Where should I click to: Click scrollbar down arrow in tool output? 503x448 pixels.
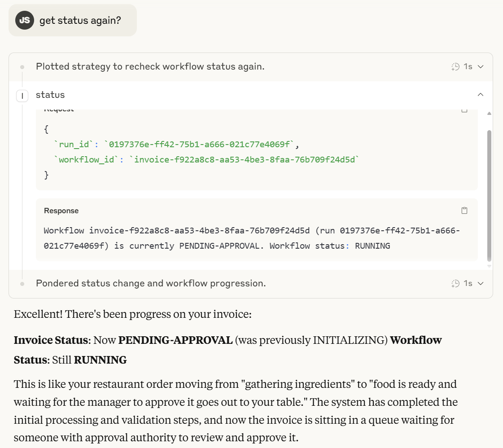pos(490,266)
